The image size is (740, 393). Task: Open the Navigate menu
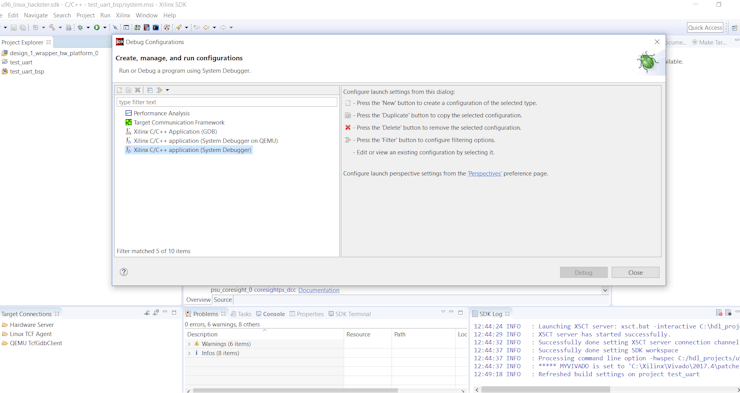pyautogui.click(x=36, y=16)
